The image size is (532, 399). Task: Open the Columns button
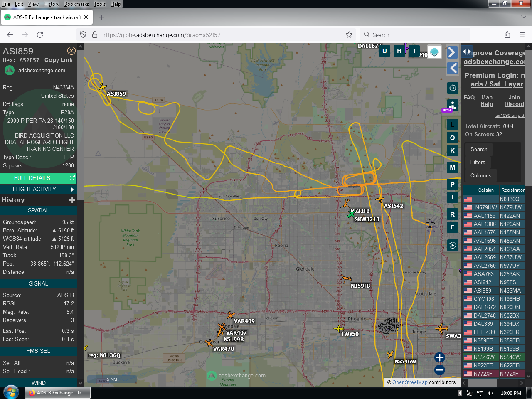pyautogui.click(x=481, y=176)
